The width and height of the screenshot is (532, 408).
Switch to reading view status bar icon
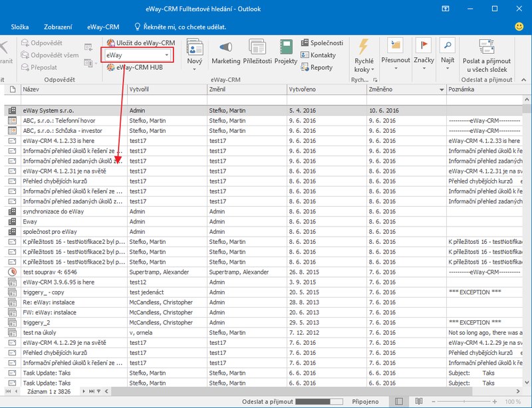[x=419, y=401]
